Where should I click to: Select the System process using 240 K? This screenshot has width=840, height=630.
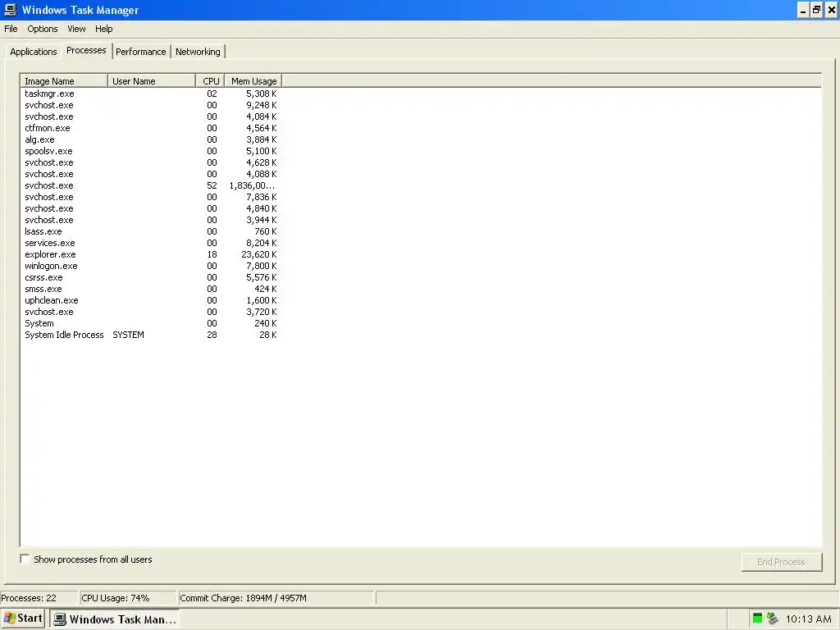point(151,323)
